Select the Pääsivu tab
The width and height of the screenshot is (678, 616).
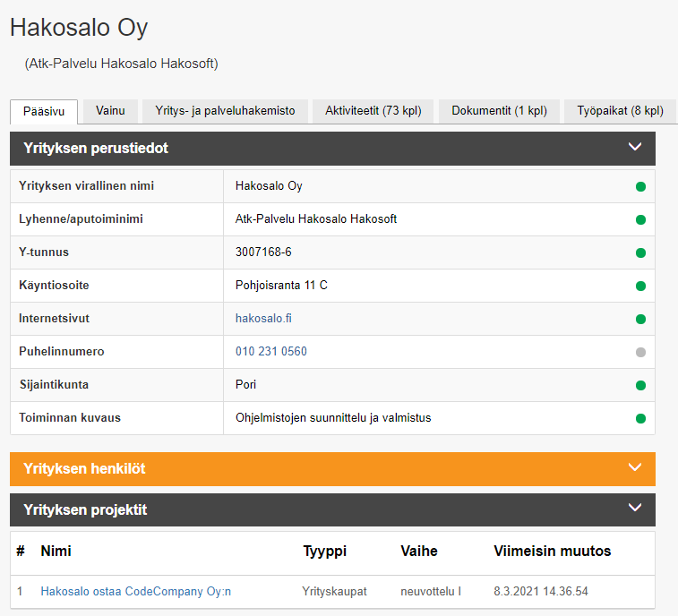click(44, 112)
